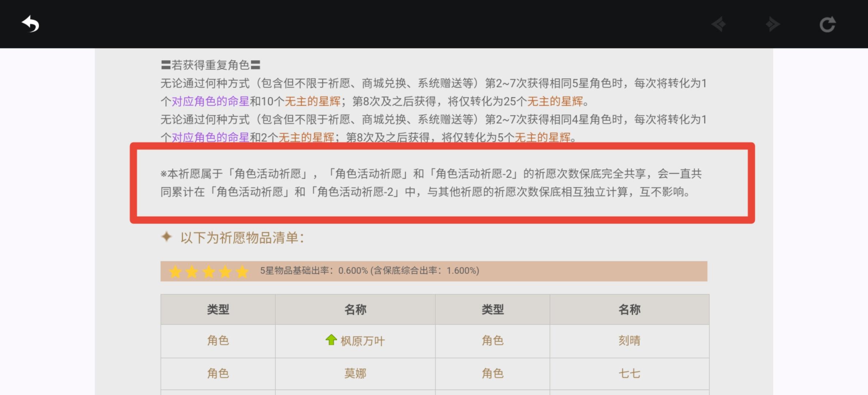The height and width of the screenshot is (395, 868).
Task: Click the diamond bullet before 以下为祈愿物品清单
Action: pyautogui.click(x=167, y=237)
